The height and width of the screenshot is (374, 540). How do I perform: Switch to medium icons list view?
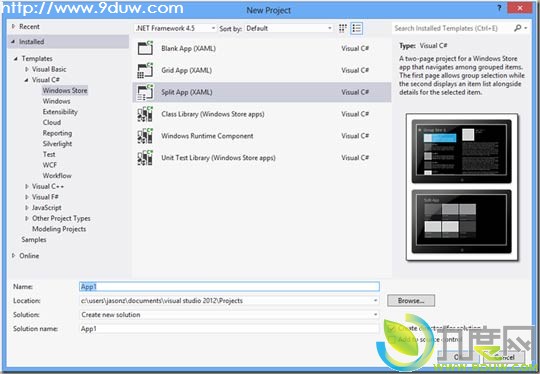356,28
